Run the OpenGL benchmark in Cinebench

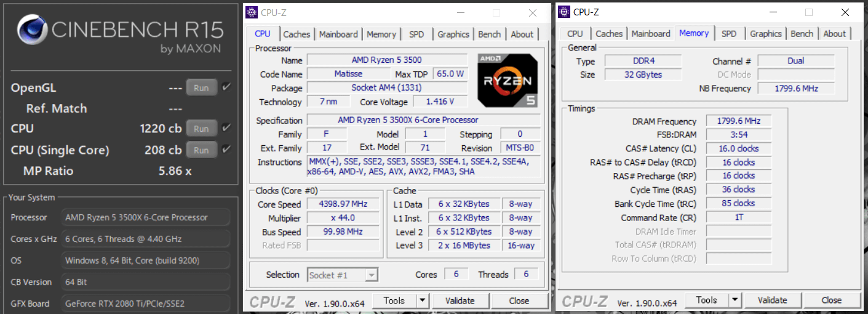tap(201, 88)
